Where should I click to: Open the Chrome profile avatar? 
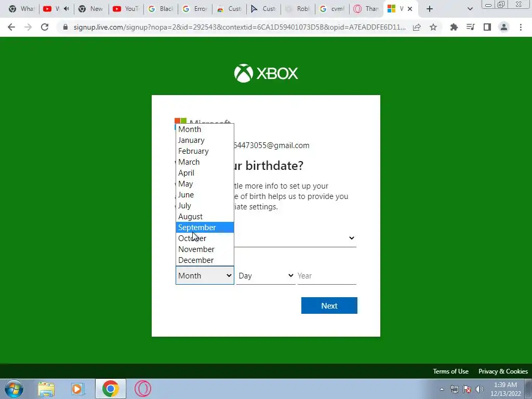click(x=504, y=27)
